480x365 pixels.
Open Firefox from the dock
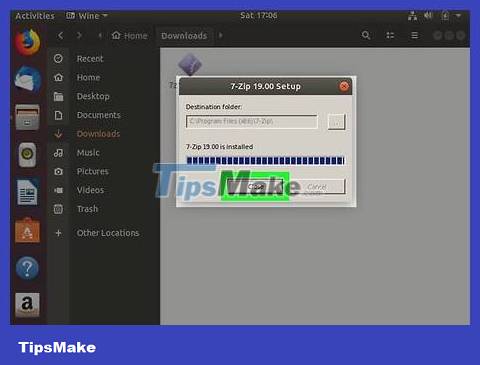point(27,42)
